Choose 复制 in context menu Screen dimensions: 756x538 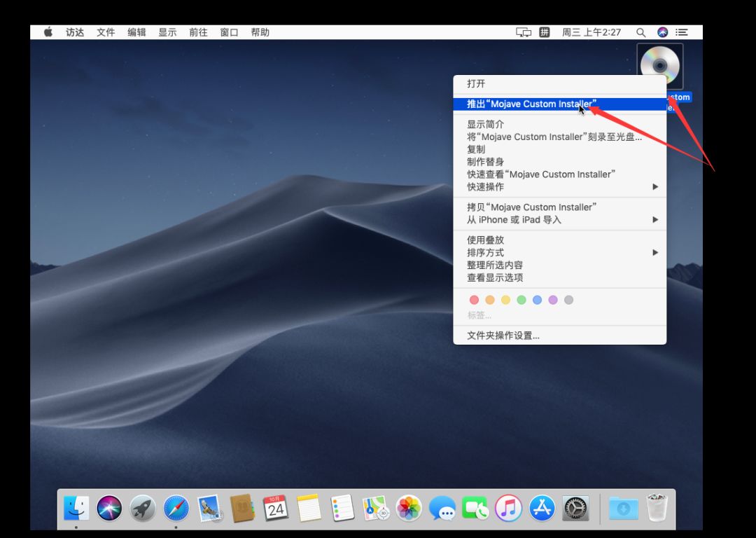click(x=560, y=149)
